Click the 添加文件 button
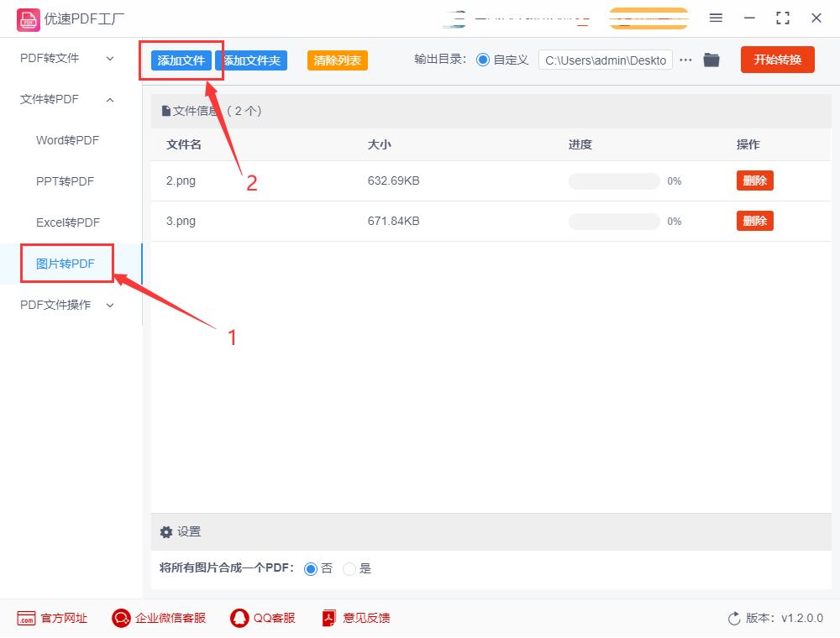Image resolution: width=840 pixels, height=638 pixels. tap(181, 60)
